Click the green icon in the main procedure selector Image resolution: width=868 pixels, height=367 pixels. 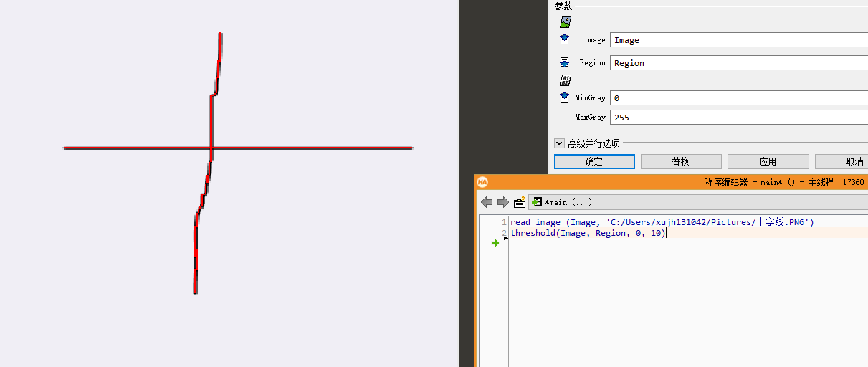[x=536, y=202]
